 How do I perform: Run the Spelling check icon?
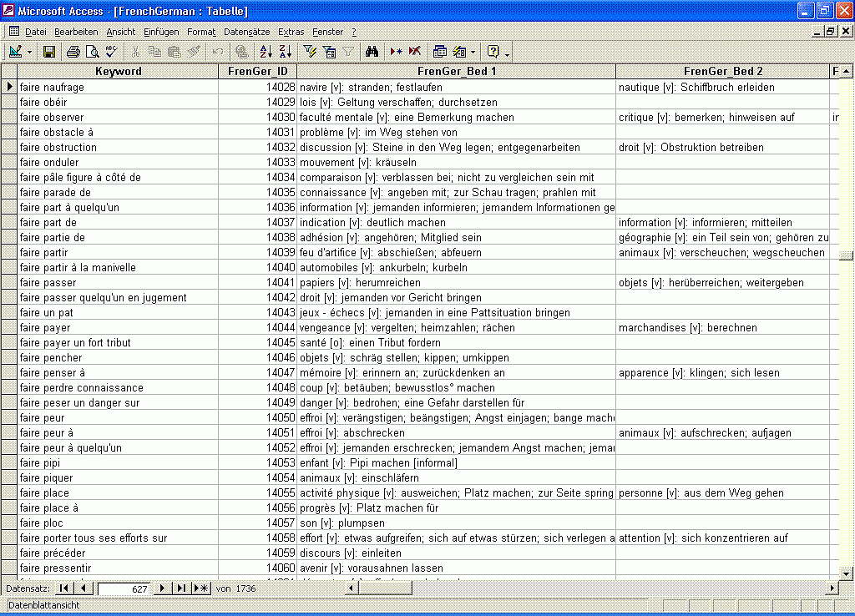pyautogui.click(x=111, y=52)
